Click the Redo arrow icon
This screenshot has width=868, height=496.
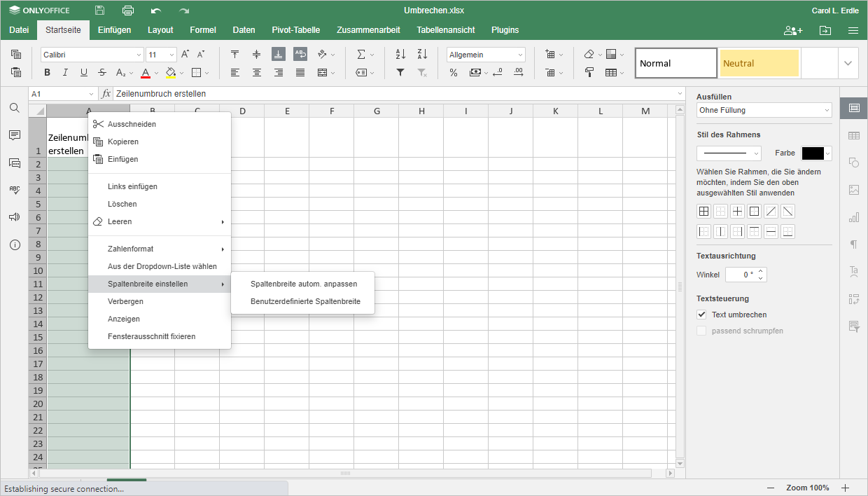(184, 11)
